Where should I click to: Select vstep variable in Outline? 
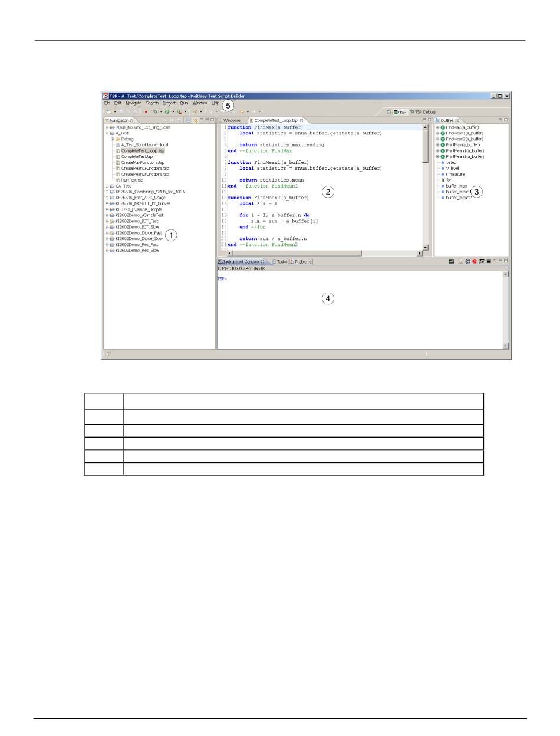pyautogui.click(x=452, y=162)
